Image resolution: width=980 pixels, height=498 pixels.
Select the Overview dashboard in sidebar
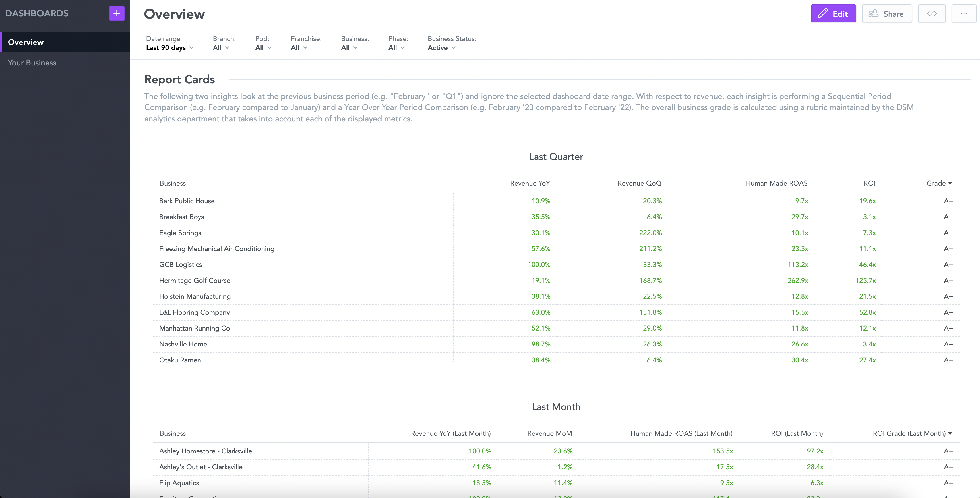coord(26,42)
